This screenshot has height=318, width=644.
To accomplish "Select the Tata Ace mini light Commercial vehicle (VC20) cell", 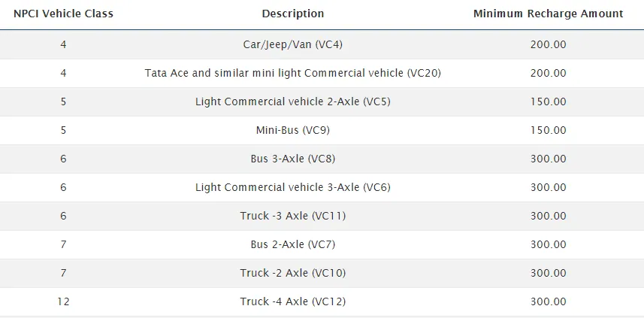I will [x=293, y=73].
